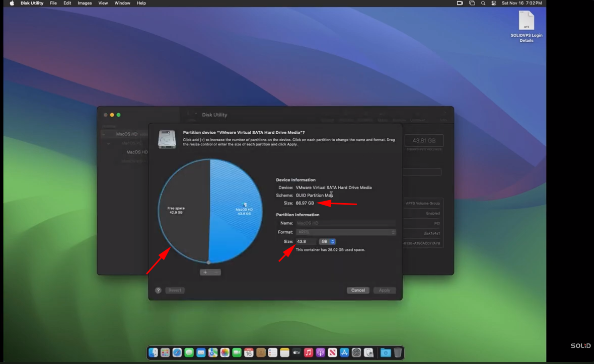
Task: Select the resize handle on the partition pie chart
Action: 209,261
